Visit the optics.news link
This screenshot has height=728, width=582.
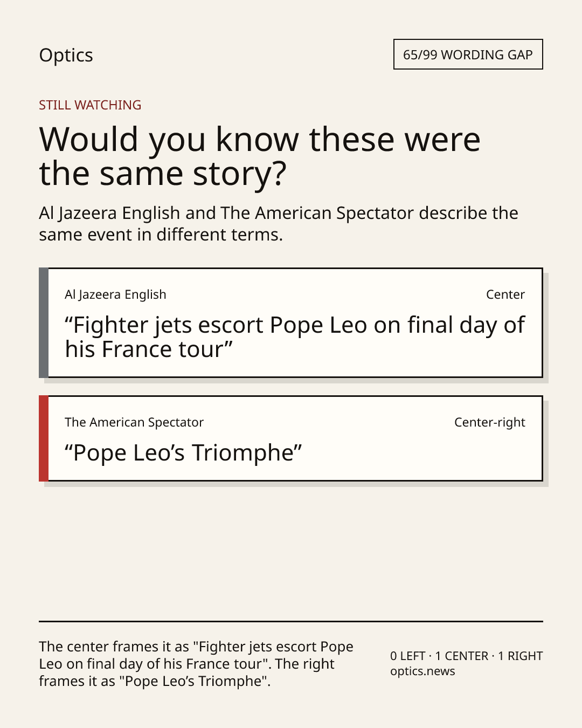pyautogui.click(x=422, y=671)
